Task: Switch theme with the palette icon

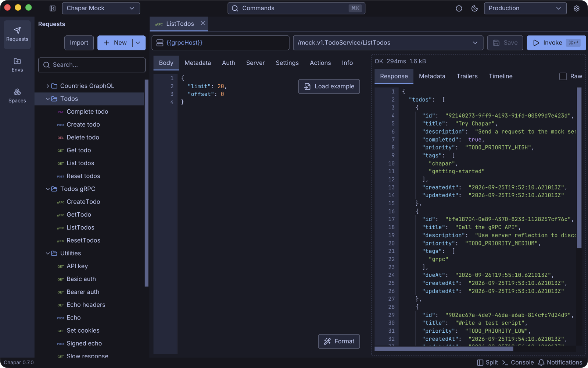Action: (474, 8)
